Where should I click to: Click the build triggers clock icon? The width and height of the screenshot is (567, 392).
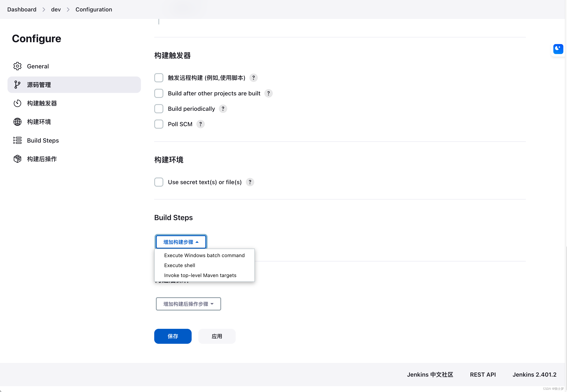click(x=17, y=103)
